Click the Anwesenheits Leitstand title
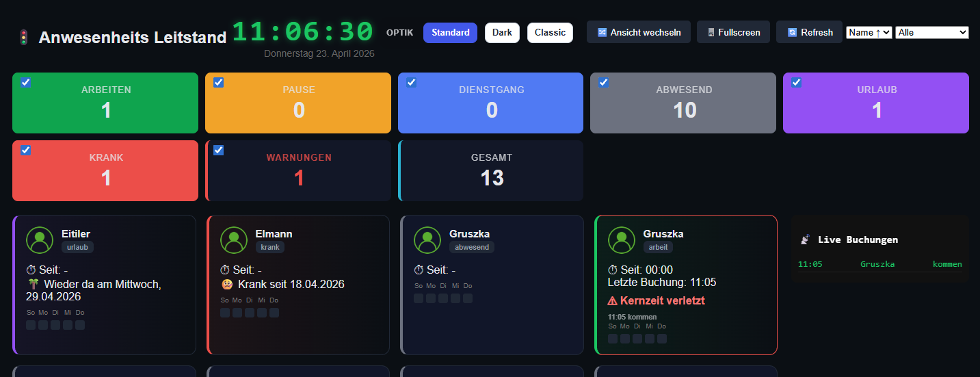The height and width of the screenshot is (377, 980). [133, 38]
